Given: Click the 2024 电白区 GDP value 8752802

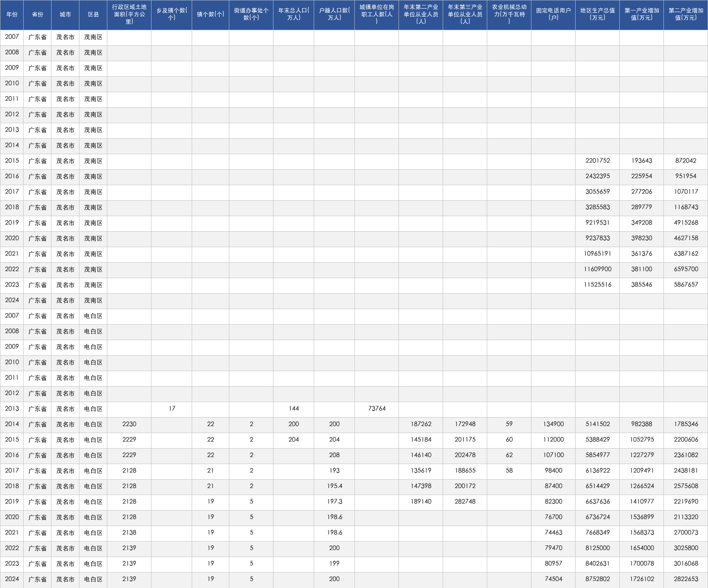Looking at the screenshot, I should coord(597,579).
